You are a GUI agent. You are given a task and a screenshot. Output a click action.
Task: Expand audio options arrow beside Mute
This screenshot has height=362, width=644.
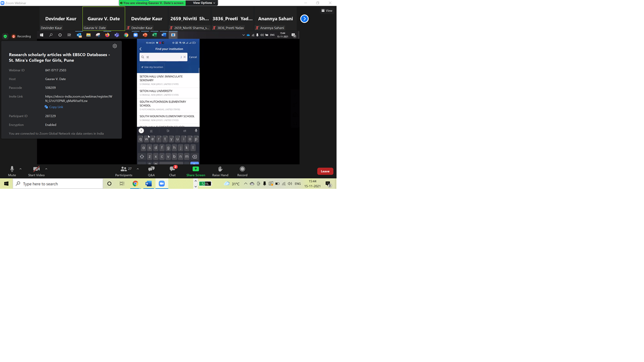21,169
